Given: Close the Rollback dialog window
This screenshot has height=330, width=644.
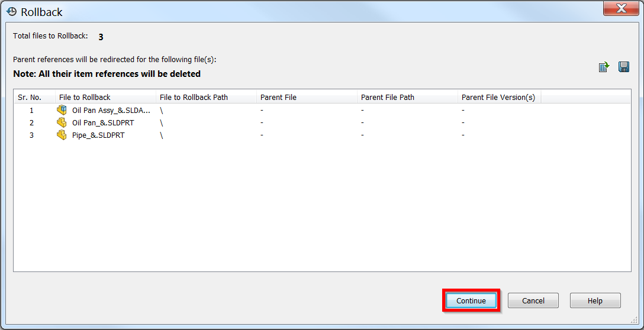Looking at the screenshot, I should click(x=620, y=8).
